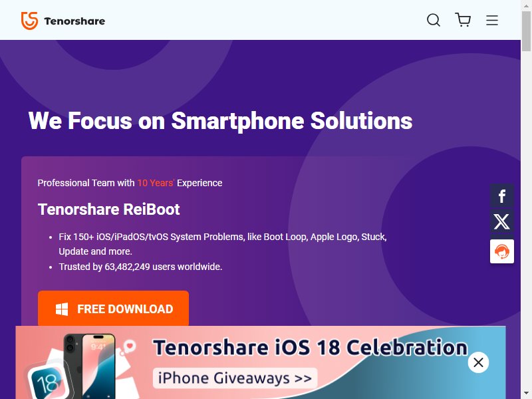Click 'We Focus on Smartphone Solutions' headline
This screenshot has height=399, width=532.
[221, 120]
